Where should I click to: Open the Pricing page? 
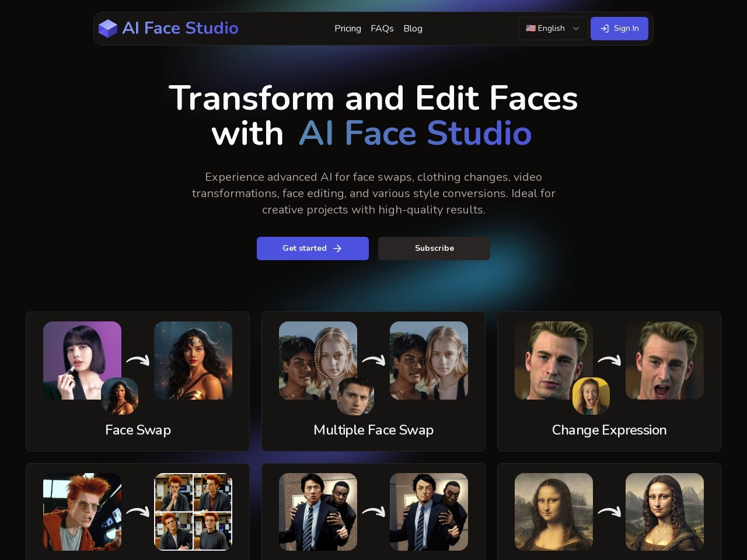348,29
